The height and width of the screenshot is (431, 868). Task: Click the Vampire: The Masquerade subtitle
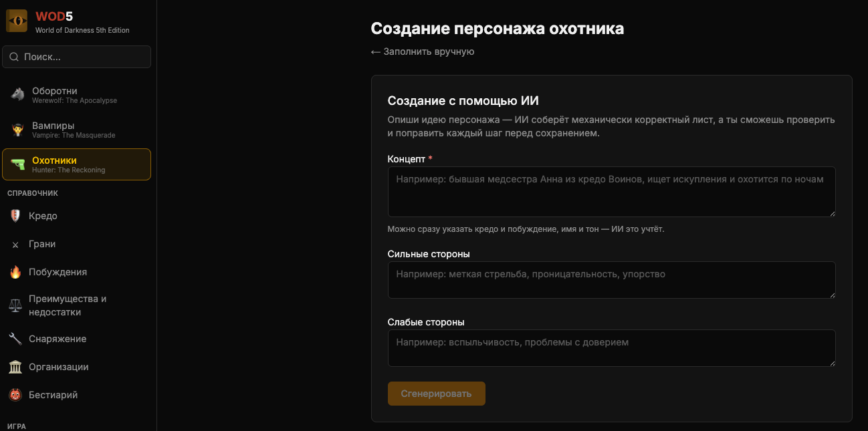click(x=74, y=136)
